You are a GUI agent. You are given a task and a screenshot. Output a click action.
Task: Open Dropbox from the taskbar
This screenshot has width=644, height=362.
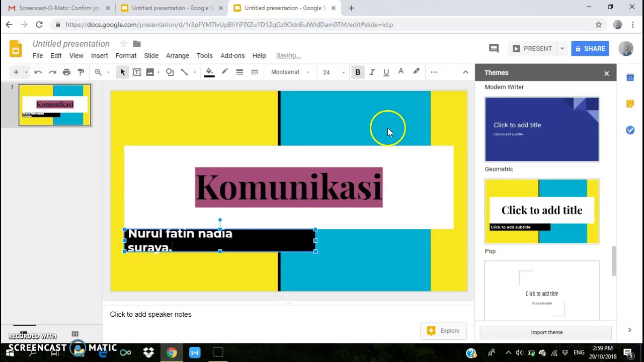(148, 352)
